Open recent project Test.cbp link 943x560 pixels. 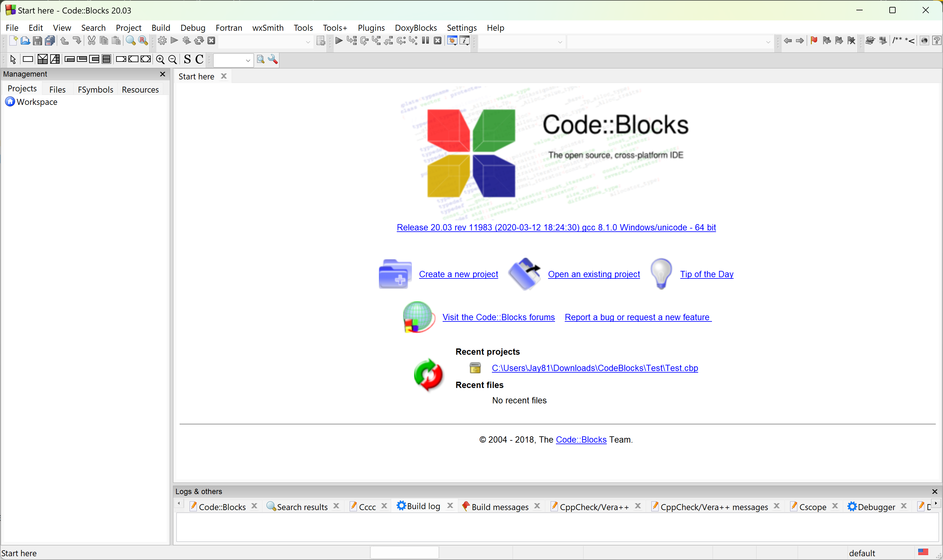pyautogui.click(x=594, y=368)
